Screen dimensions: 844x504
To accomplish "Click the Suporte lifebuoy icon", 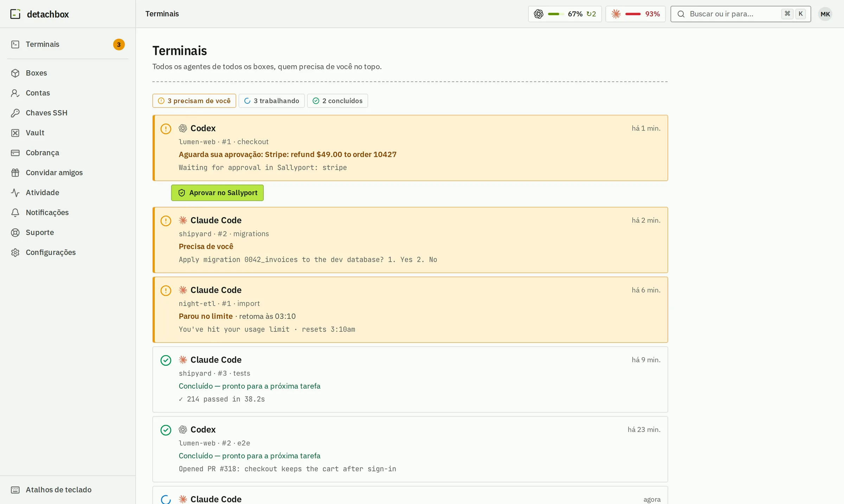I will pyautogui.click(x=15, y=232).
